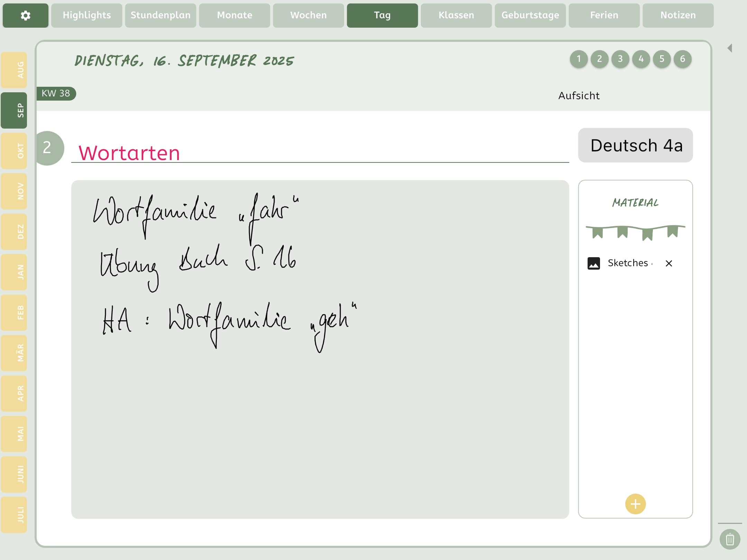The image size is (747, 560).
Task: Select lesson period circle 1
Action: click(x=579, y=59)
